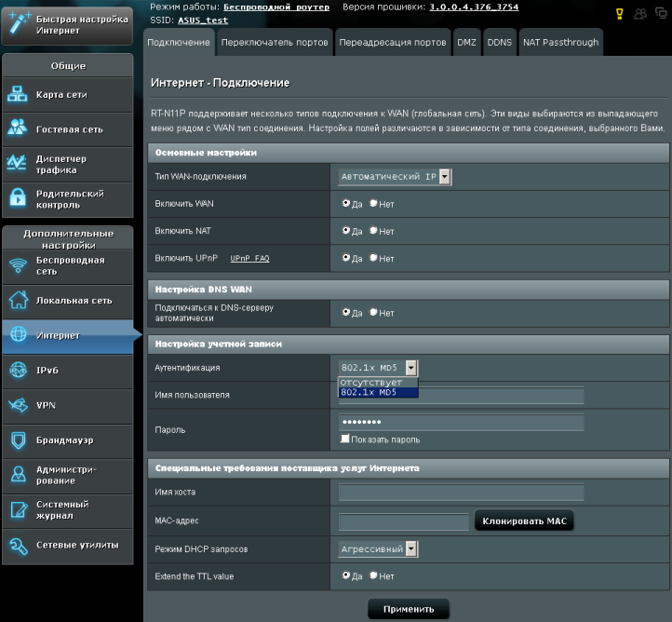Click the Имя хоста input field
The height and width of the screenshot is (622, 672).
point(461,493)
